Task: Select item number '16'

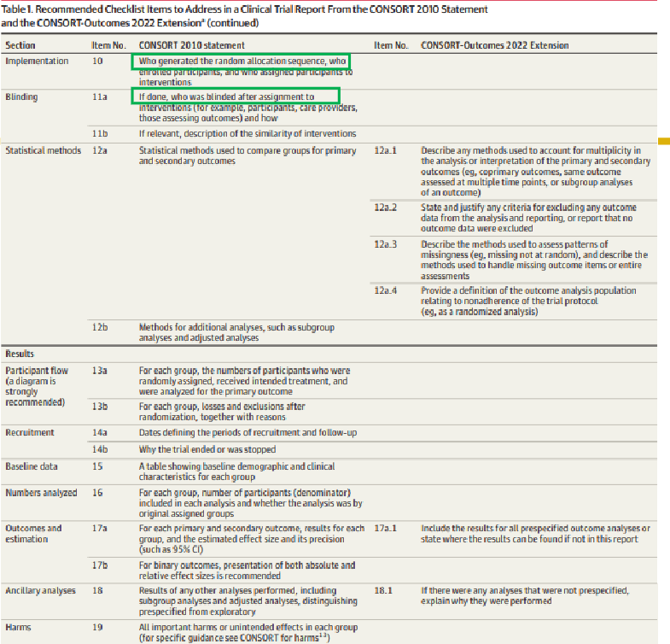Action: coord(97,493)
